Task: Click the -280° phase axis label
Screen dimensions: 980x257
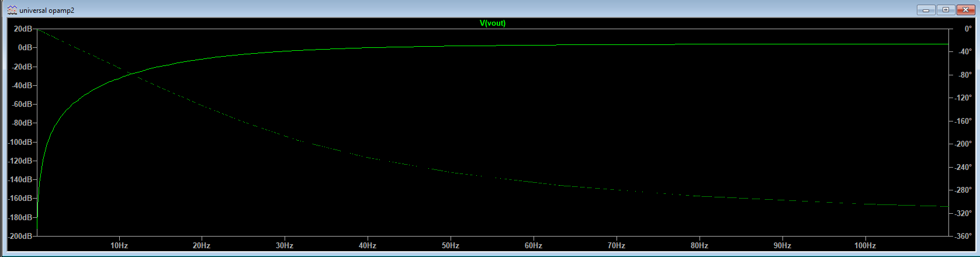Action: [962, 190]
